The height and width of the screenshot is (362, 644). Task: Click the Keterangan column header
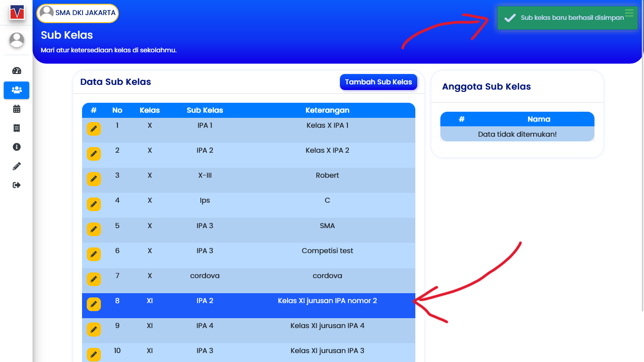click(327, 110)
